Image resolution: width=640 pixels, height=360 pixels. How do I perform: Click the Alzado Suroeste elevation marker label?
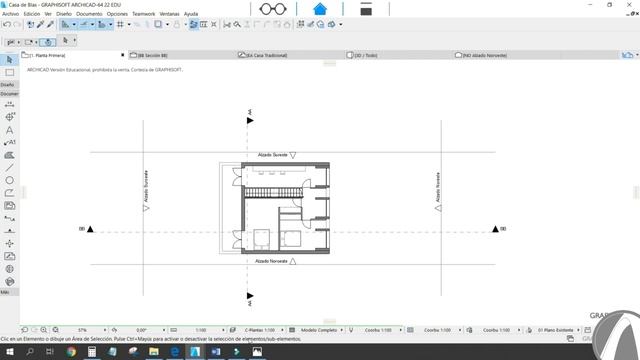(146, 186)
